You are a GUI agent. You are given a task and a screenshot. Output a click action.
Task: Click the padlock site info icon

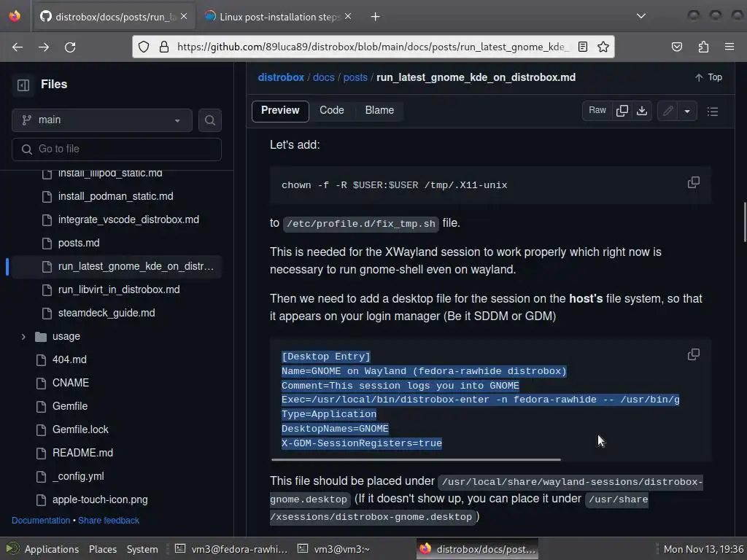pyautogui.click(x=164, y=47)
